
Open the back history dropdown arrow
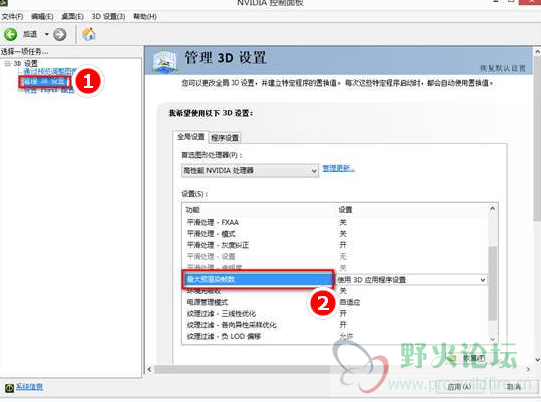47,34
